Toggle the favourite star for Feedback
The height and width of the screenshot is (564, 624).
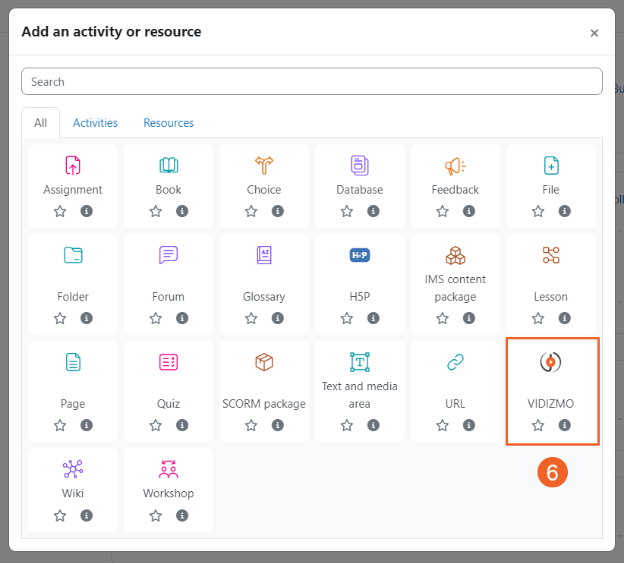442,211
